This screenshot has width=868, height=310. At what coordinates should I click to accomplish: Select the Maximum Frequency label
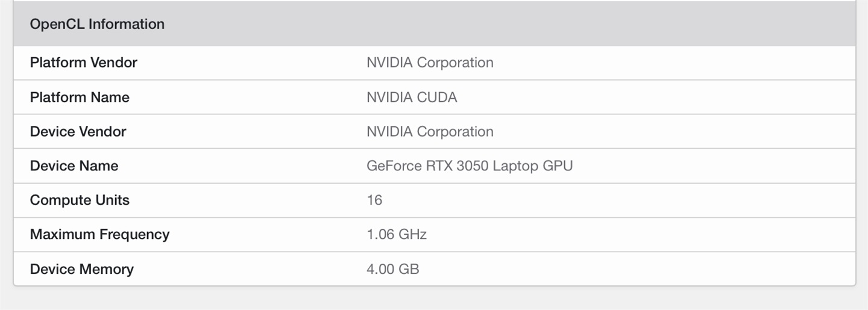pyautogui.click(x=99, y=234)
